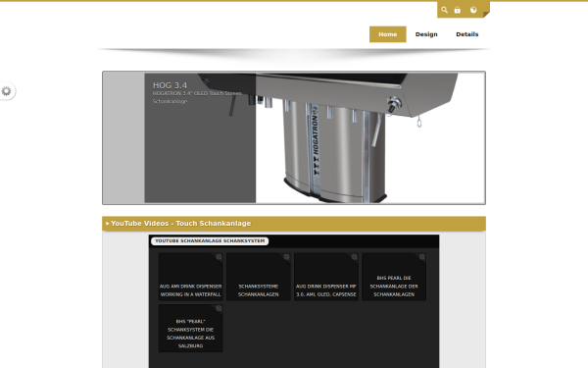Open AUG AMI Drink Dispenser waterfall video
Screen dimensions: 588x368
tap(190, 277)
